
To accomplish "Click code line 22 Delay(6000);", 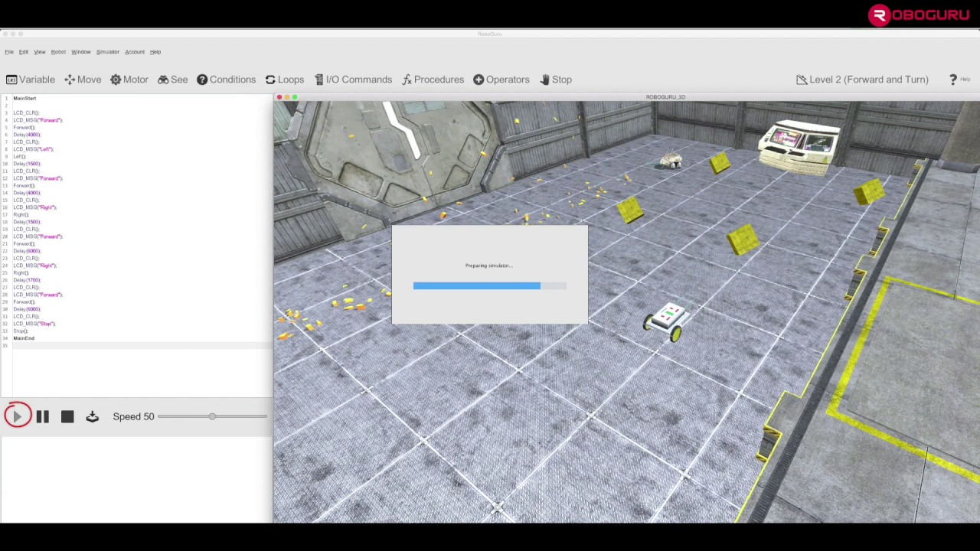I will coord(27,251).
